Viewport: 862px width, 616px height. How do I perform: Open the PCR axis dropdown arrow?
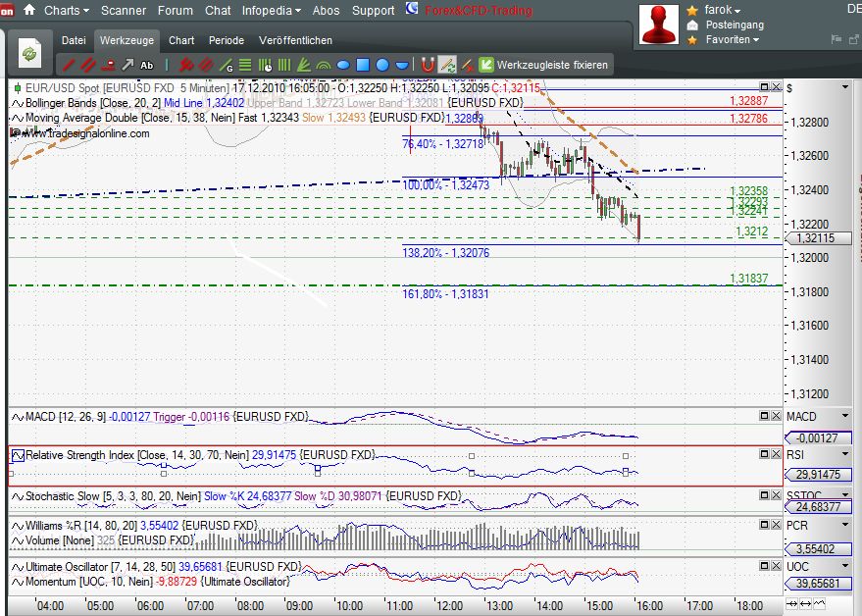pos(845,525)
